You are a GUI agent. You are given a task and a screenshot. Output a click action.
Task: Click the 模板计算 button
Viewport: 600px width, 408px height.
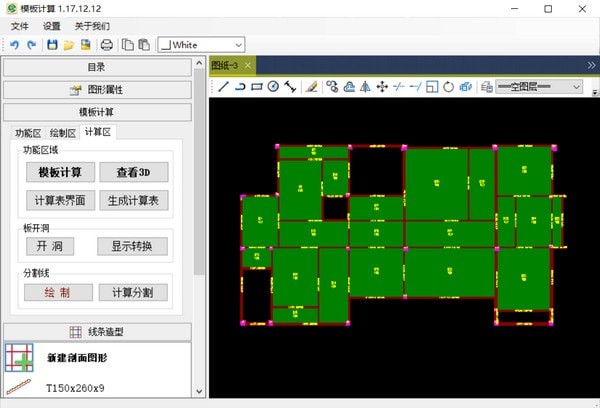pyautogui.click(x=60, y=172)
